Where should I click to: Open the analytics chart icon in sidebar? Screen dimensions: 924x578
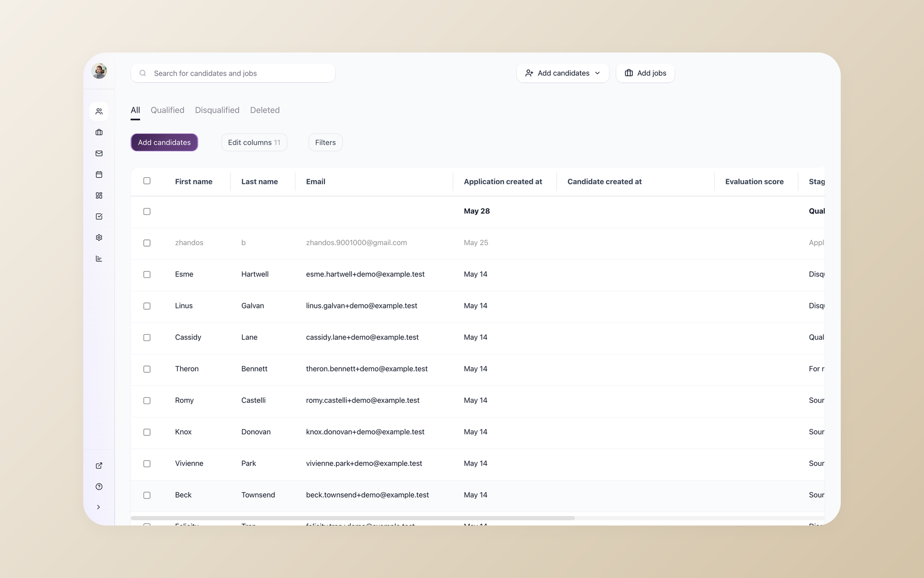[99, 259]
